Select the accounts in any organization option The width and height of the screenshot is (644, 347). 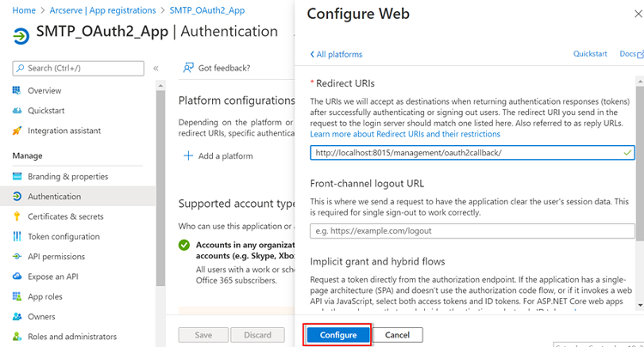tap(184, 245)
